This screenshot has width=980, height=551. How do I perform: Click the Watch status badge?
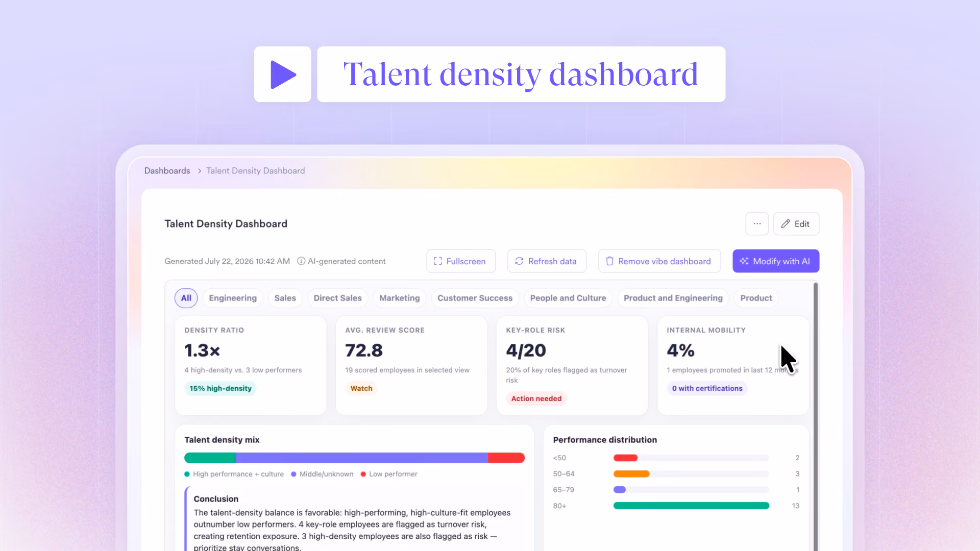coord(361,388)
